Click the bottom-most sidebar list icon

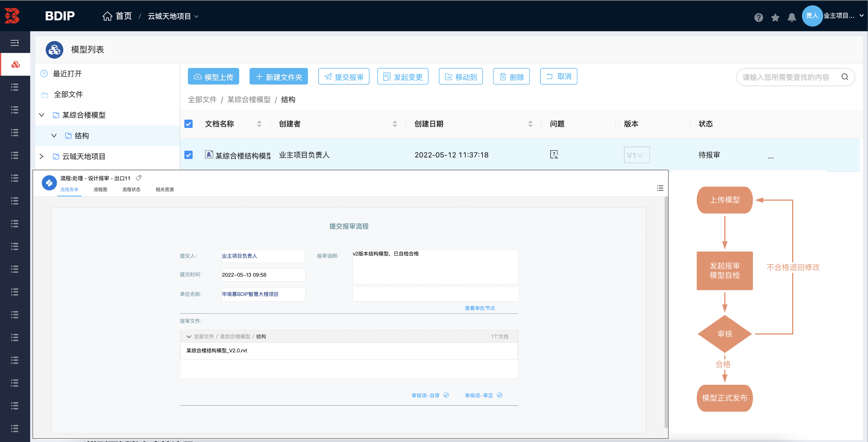[x=14, y=428]
